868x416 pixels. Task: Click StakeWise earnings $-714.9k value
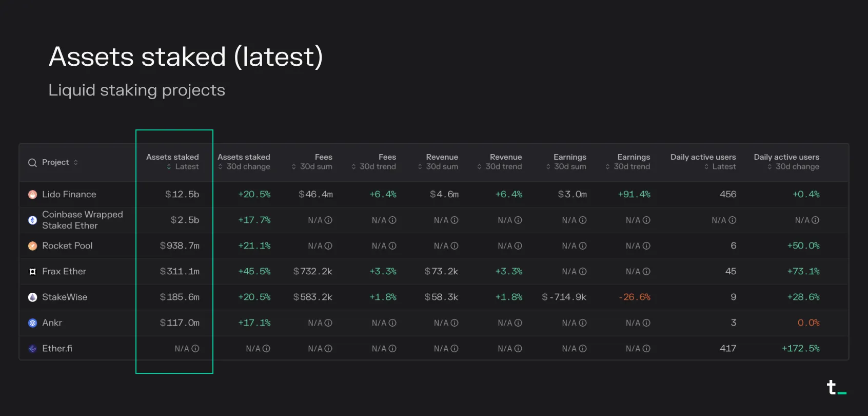564,297
